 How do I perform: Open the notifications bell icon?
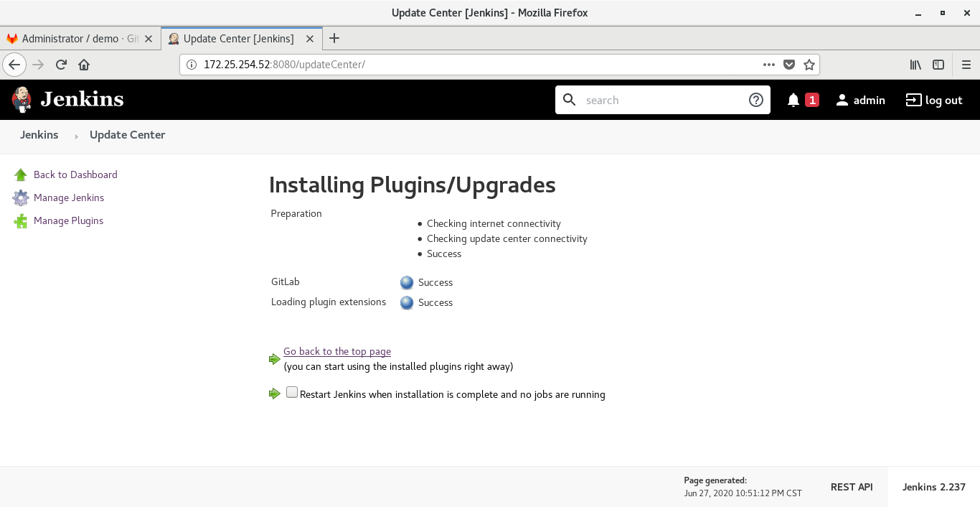pyautogui.click(x=793, y=100)
